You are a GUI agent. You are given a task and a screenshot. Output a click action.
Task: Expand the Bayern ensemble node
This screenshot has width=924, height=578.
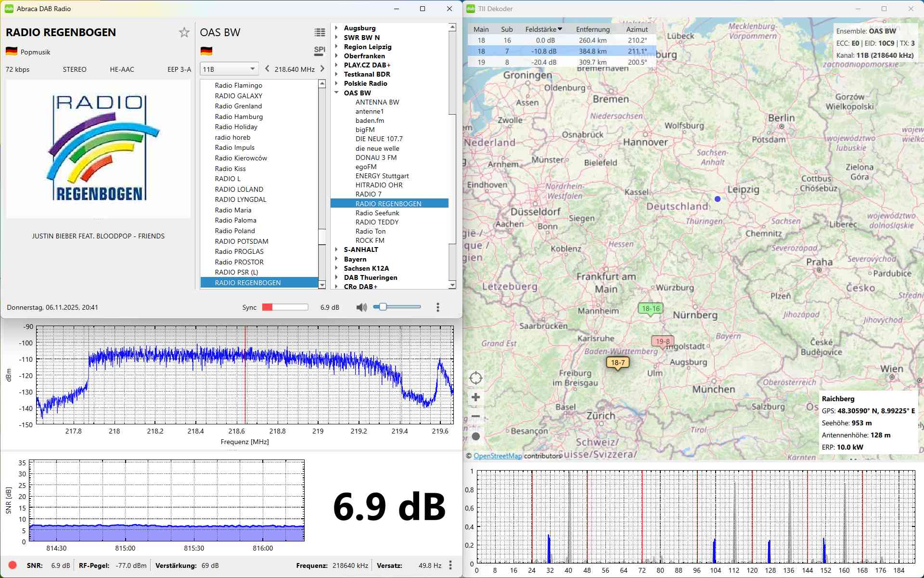pyautogui.click(x=336, y=259)
